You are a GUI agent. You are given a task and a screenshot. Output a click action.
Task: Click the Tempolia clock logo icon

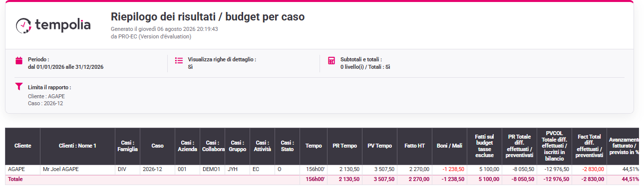point(24,25)
